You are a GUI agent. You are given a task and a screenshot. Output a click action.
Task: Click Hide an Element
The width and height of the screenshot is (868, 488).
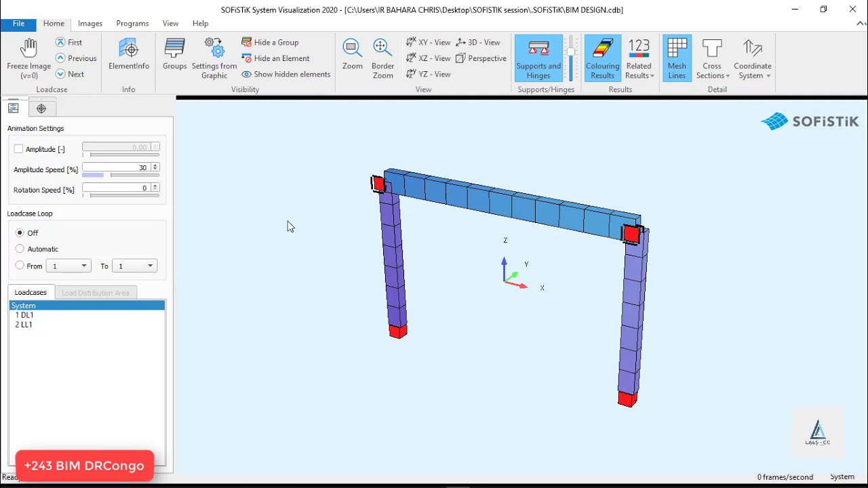275,58
